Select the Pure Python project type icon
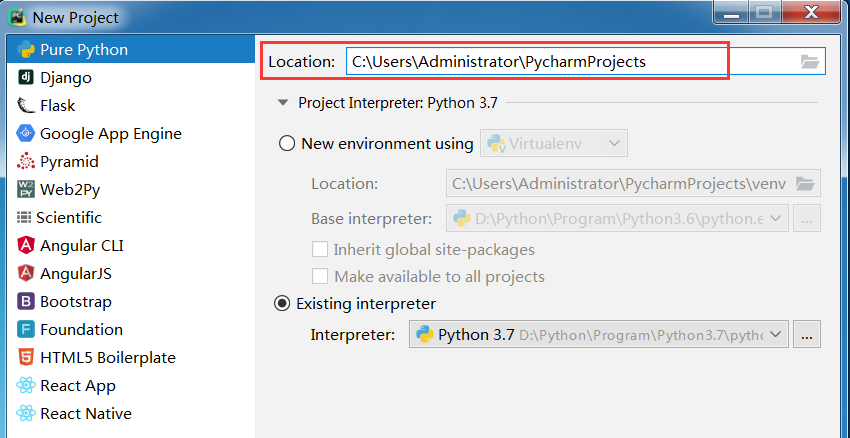The image size is (850, 438). [x=25, y=50]
